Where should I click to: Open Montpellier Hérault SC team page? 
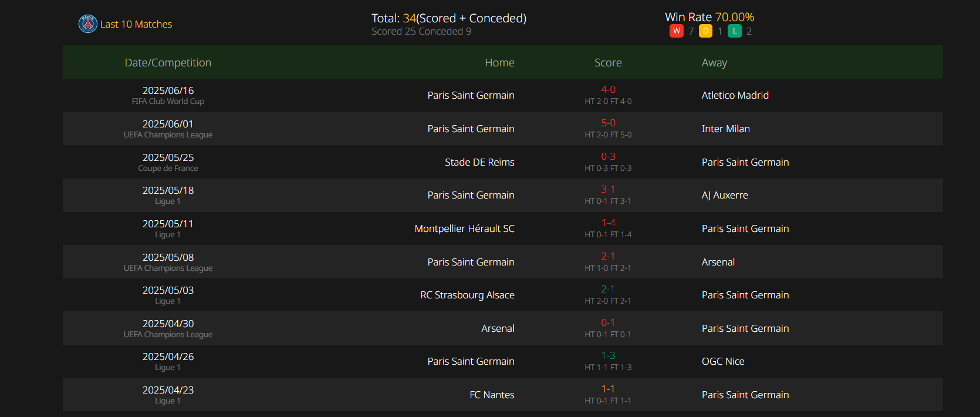tap(465, 228)
